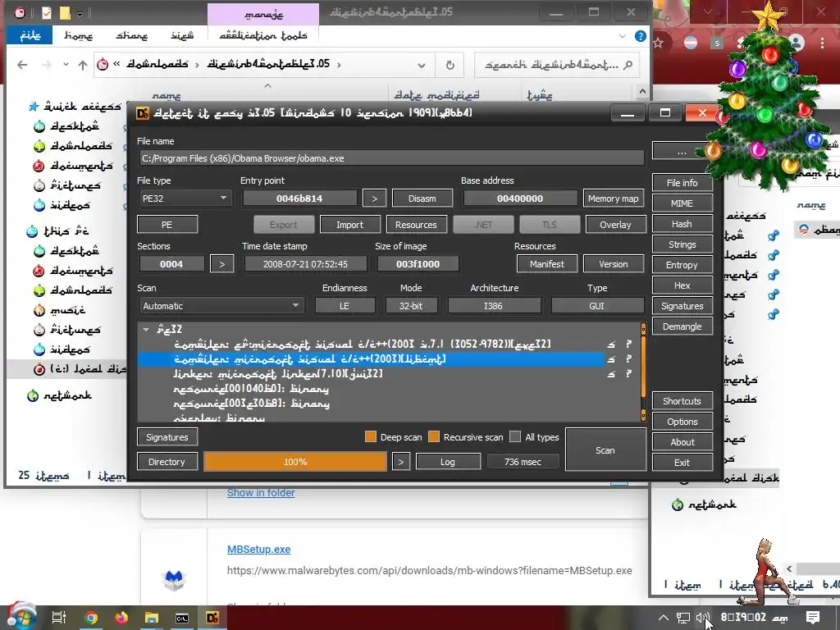Click the browse file button labeled ...
This screenshot has width=840, height=630.
[x=682, y=152]
